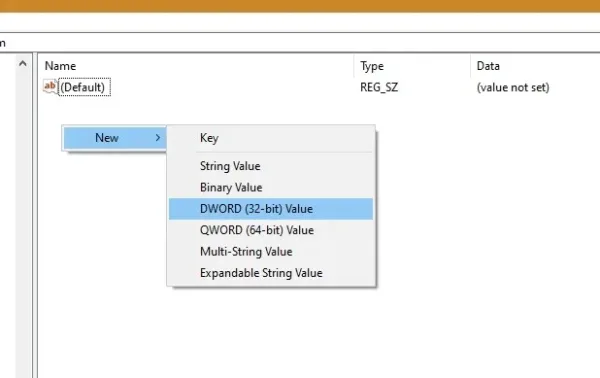The image size is (600, 378).
Task: Sort by the Type column header
Action: click(412, 66)
